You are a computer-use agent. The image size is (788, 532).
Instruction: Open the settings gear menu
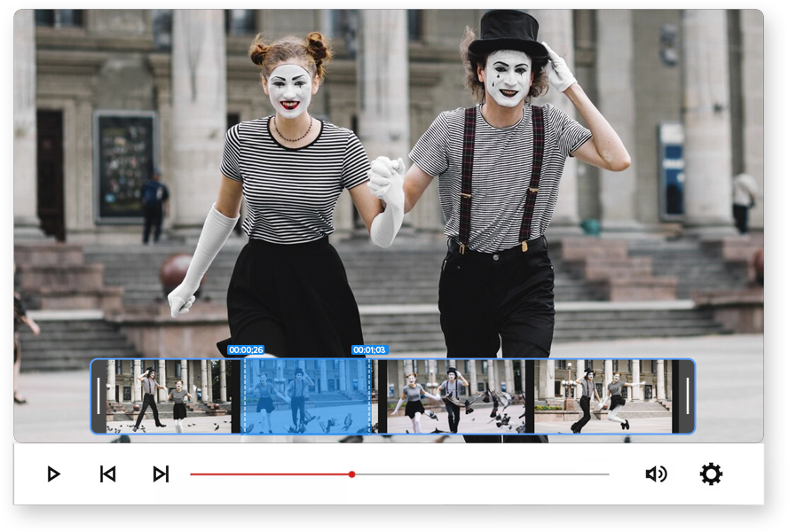(711, 474)
